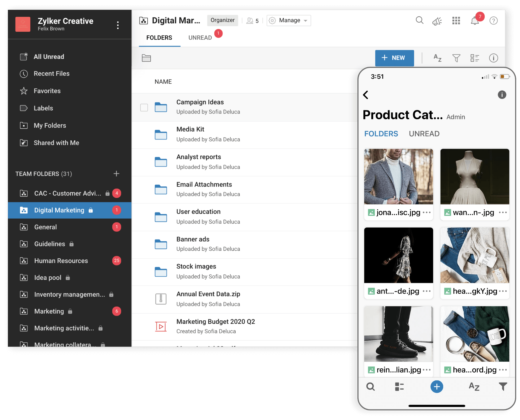Image resolution: width=520 pixels, height=420 pixels.
Task: Switch to the UNREAD tab on desktop
Action: (200, 38)
